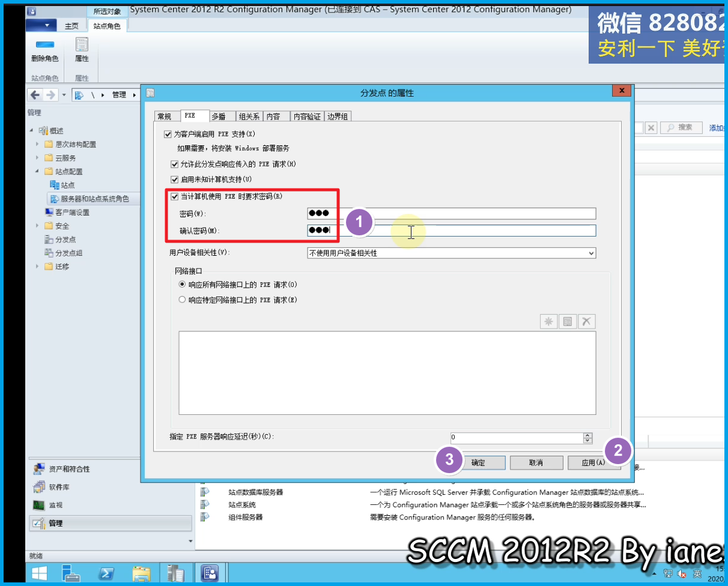Select the 分发点组 tree item
Screen dimensions: 728x586
tap(64, 253)
